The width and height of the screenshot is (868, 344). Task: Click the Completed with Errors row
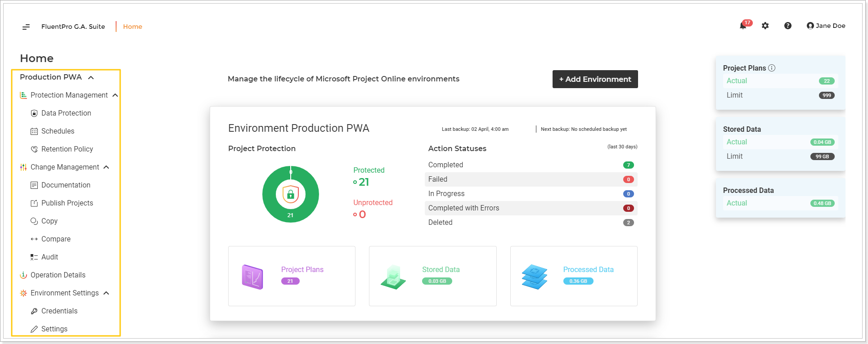tap(531, 208)
